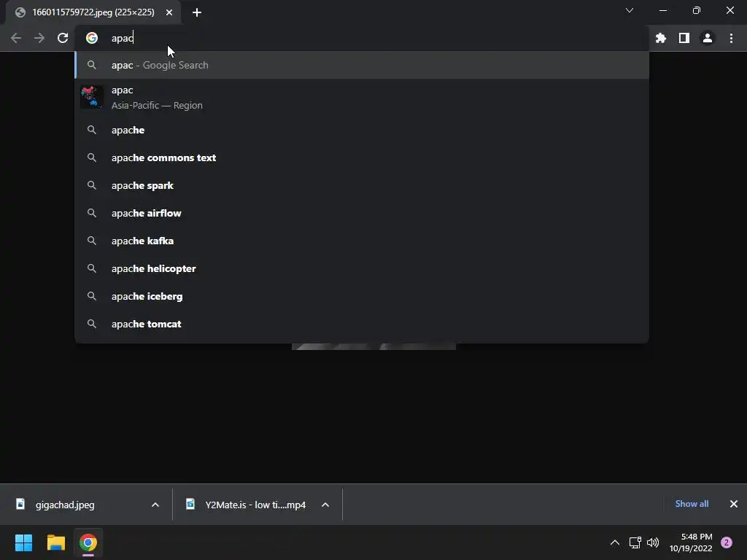
Task: Expand options arrow for gigachad.jpeg
Action: (x=155, y=505)
